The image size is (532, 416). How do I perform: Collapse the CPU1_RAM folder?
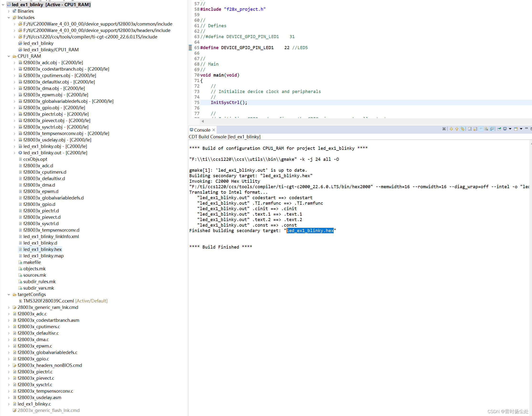coord(9,56)
